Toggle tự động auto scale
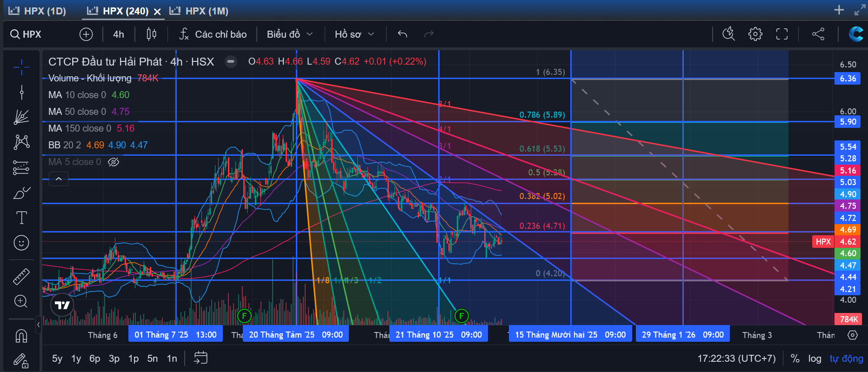 [846, 358]
